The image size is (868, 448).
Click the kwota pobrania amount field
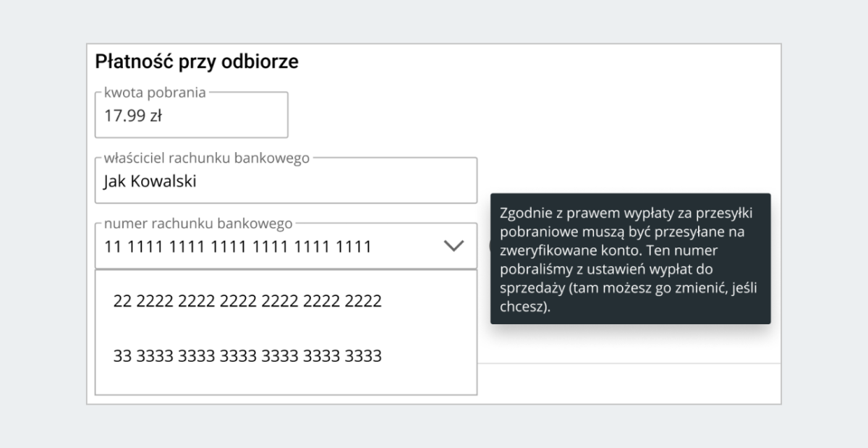click(x=191, y=114)
